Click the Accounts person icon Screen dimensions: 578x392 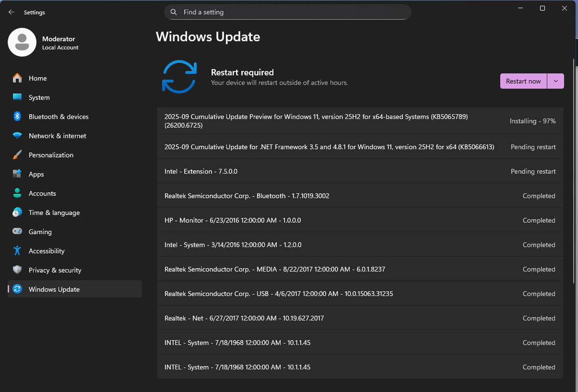click(17, 193)
